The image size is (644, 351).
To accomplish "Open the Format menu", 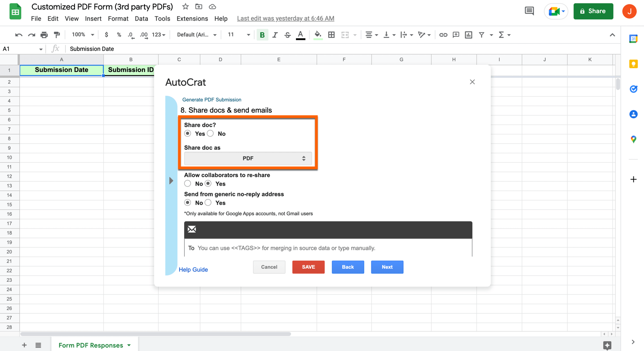I will coord(118,18).
